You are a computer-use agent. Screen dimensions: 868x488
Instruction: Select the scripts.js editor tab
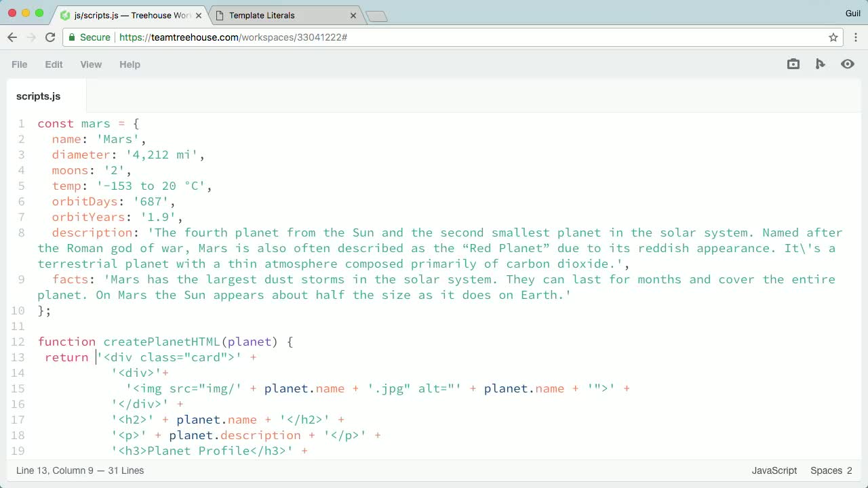coord(38,96)
